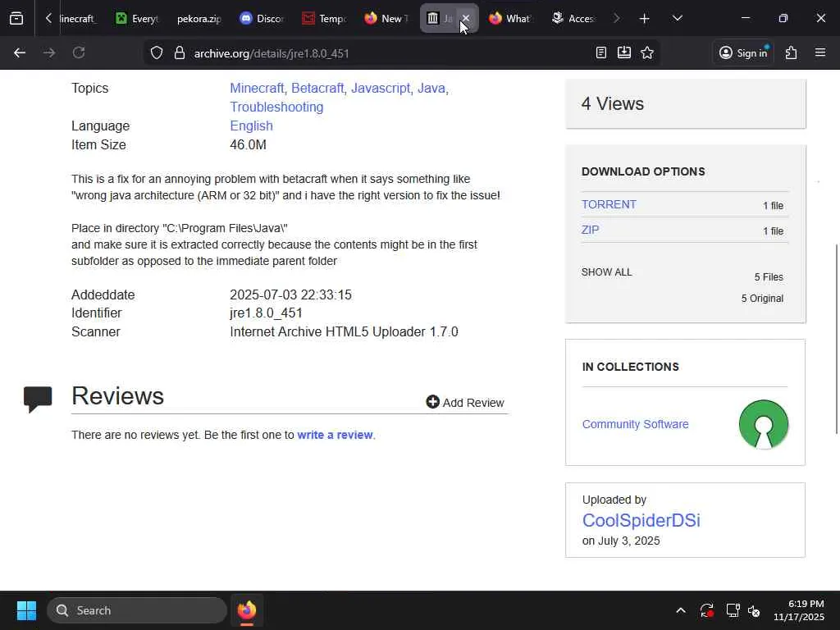Switch to the Temp mail tab
The image size is (840, 630).
[x=323, y=19]
